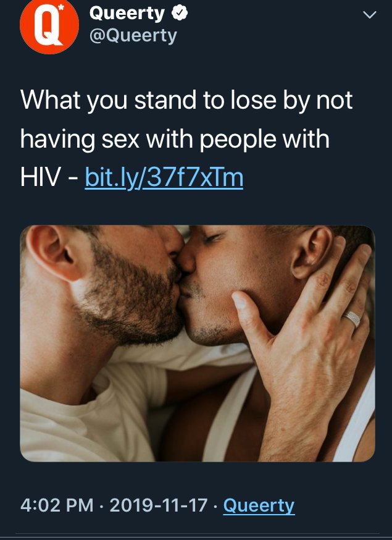Click the white Q letter in logo
Screen dimensions: 392x540
coord(48,26)
